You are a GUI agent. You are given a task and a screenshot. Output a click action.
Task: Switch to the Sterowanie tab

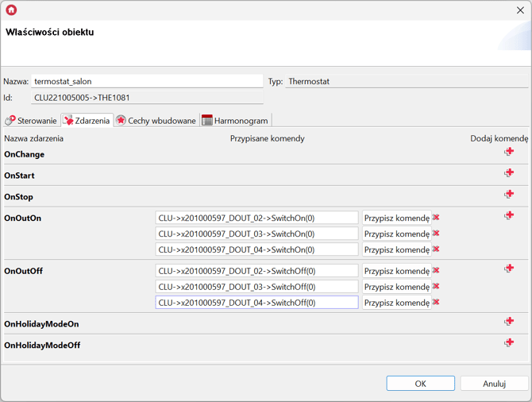point(31,121)
